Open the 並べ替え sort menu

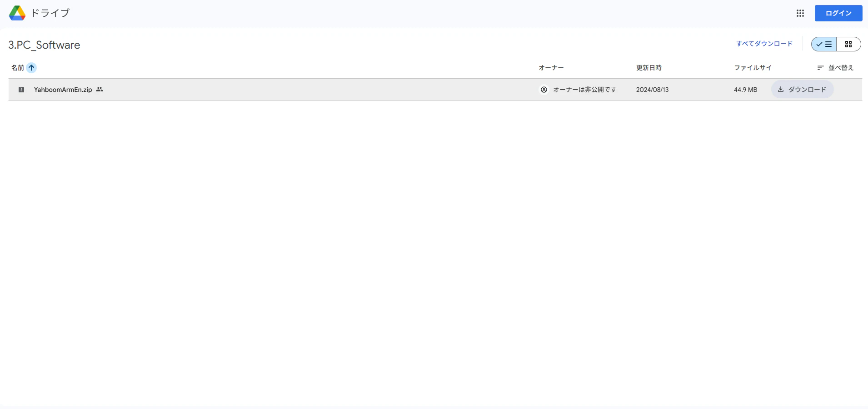pyautogui.click(x=835, y=68)
